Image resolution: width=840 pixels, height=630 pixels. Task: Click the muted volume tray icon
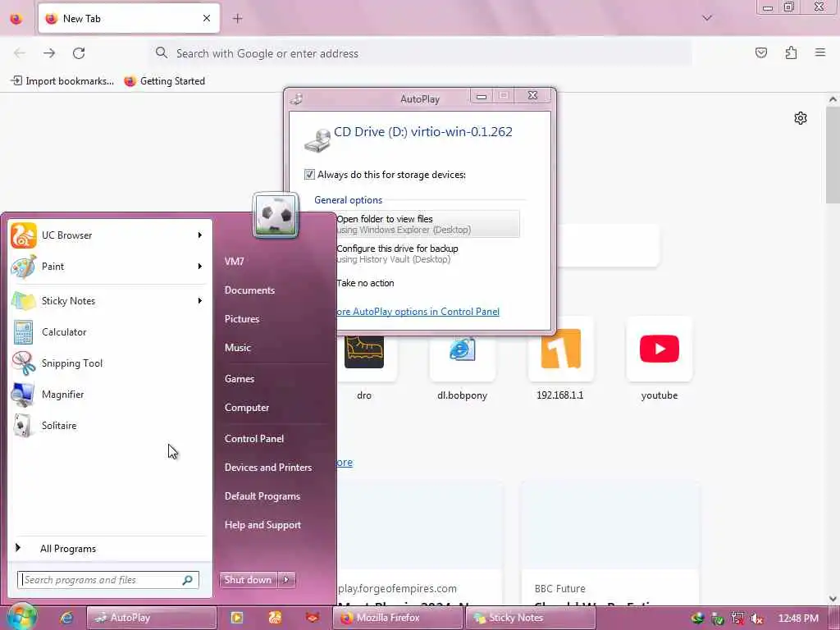[x=756, y=619]
